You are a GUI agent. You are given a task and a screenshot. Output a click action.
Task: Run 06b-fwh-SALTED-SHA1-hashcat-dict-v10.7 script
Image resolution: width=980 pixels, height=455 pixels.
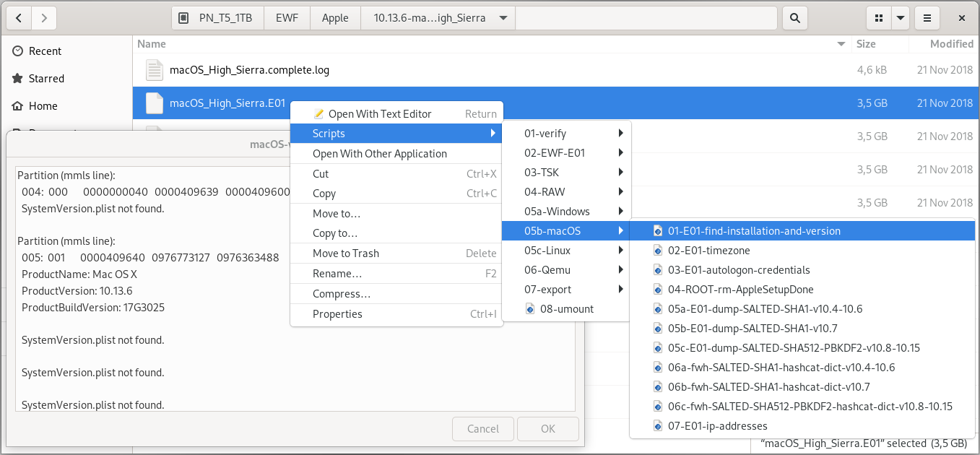[802, 387]
